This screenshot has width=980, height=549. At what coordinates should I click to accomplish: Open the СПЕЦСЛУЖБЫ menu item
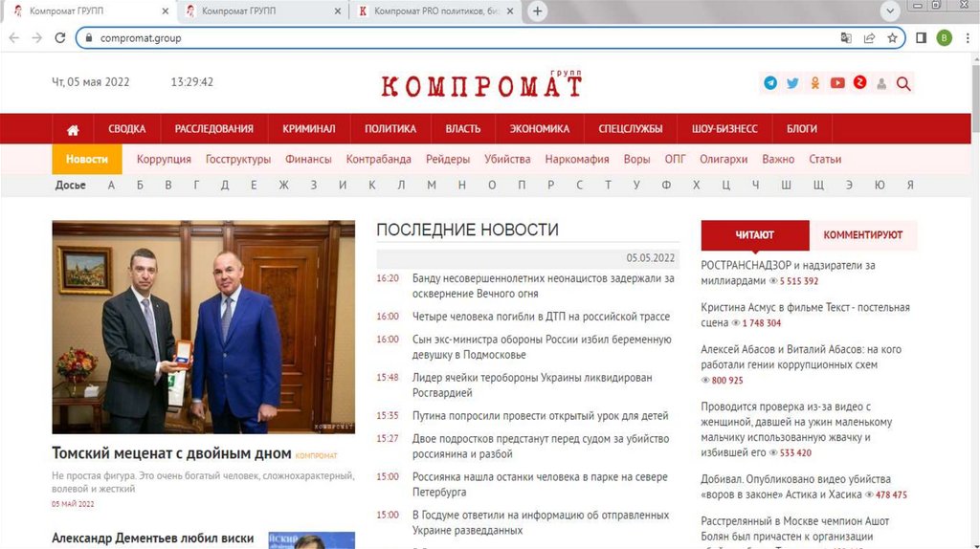pyautogui.click(x=630, y=129)
